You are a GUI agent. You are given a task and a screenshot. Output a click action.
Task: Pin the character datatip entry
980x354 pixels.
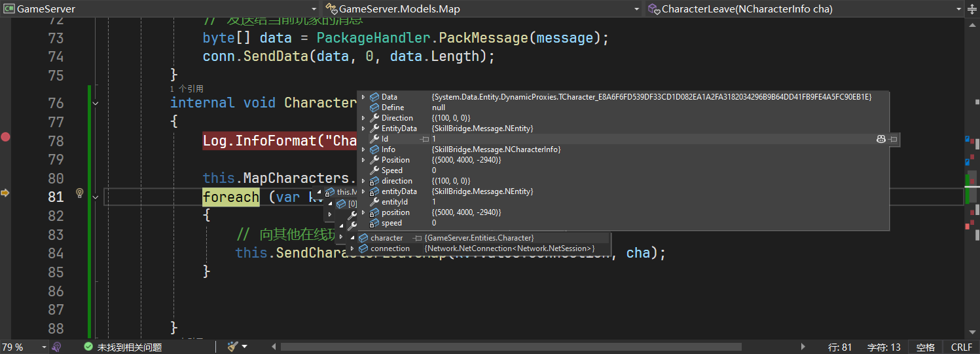tap(418, 238)
